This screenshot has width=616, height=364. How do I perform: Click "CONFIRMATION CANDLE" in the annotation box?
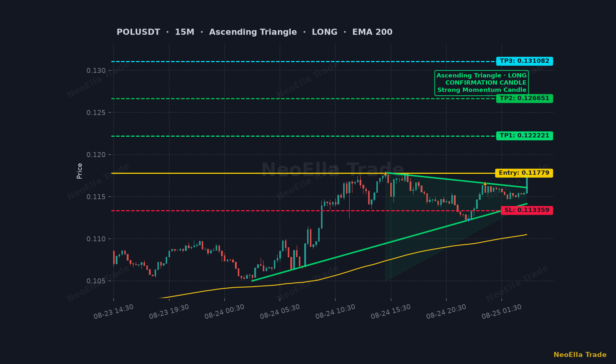point(486,83)
